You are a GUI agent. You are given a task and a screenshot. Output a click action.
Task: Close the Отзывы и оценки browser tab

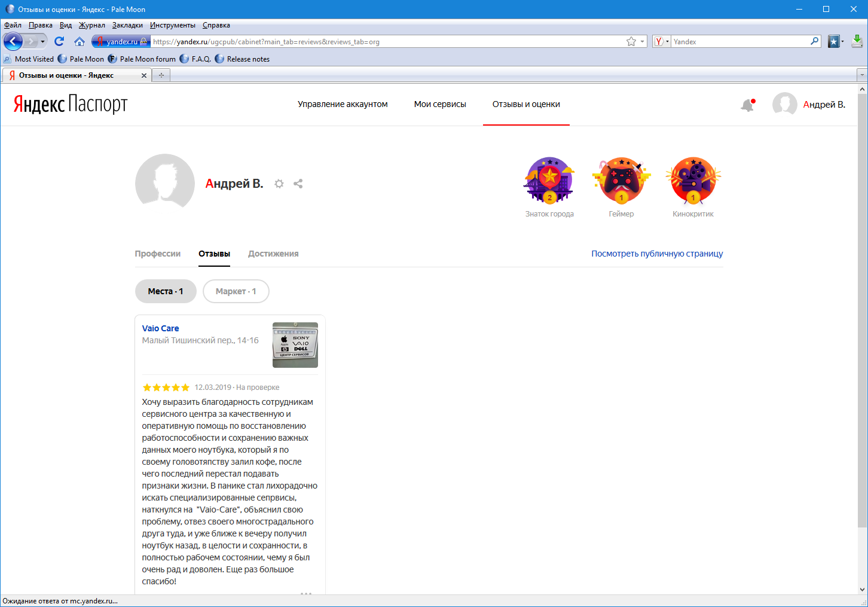tap(143, 75)
